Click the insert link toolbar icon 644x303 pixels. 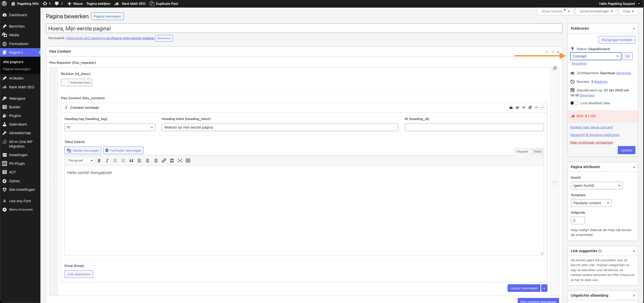(x=164, y=160)
